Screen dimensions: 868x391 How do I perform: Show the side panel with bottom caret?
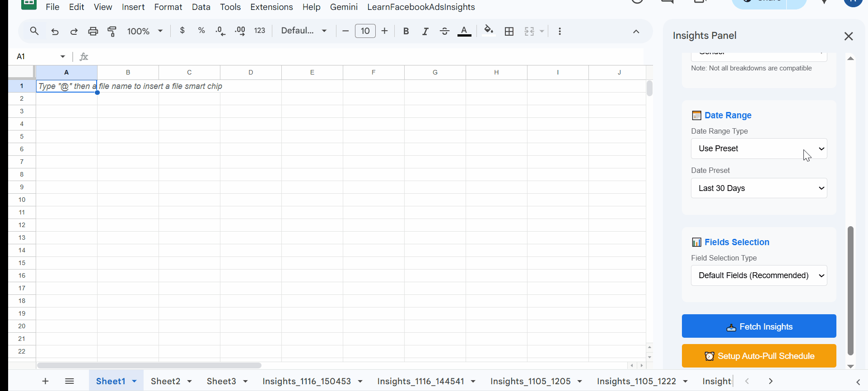pyautogui.click(x=858, y=382)
